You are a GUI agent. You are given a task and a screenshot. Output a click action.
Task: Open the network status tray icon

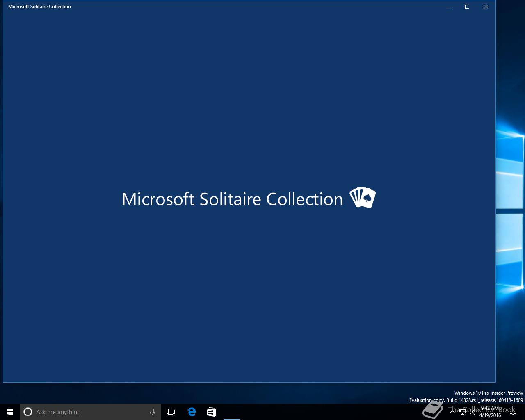point(462,412)
